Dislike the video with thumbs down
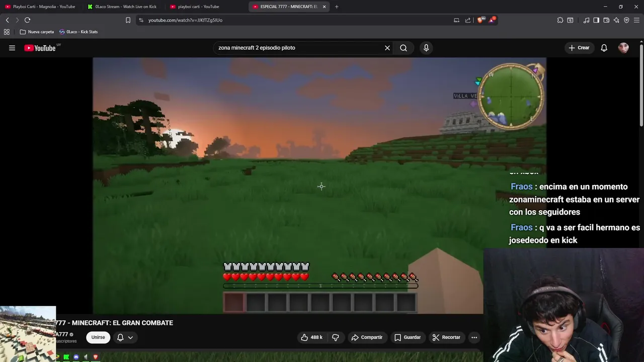Image resolution: width=644 pixels, height=362 pixels. [336, 337]
